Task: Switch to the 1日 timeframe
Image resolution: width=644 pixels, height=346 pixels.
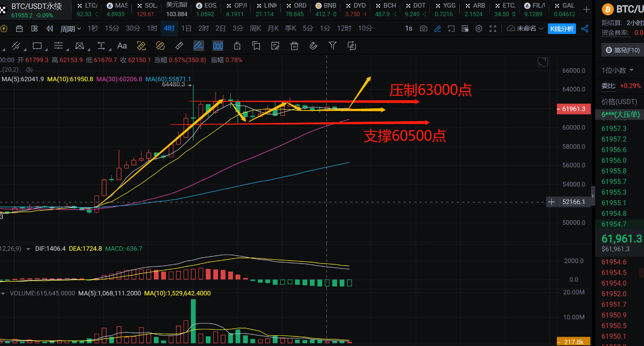Action: coord(186,28)
